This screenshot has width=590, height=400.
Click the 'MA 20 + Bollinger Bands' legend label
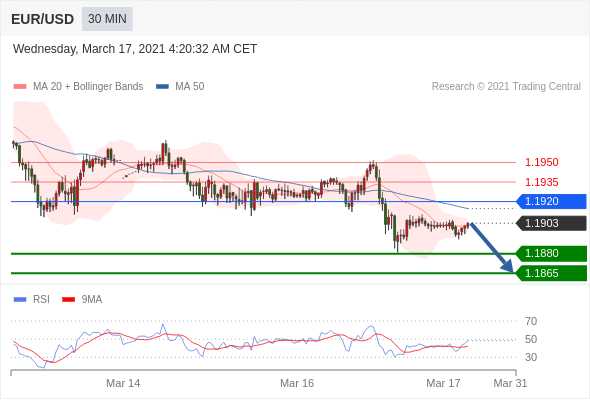coord(88,87)
